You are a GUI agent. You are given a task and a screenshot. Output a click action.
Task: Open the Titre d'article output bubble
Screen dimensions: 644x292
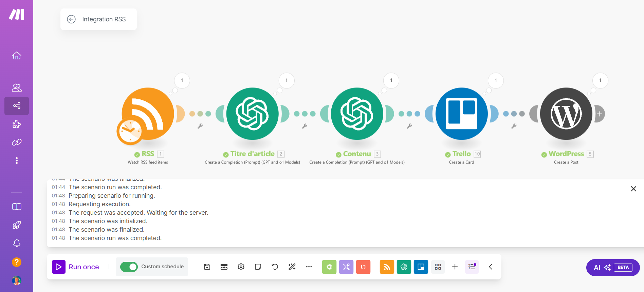pos(287,80)
